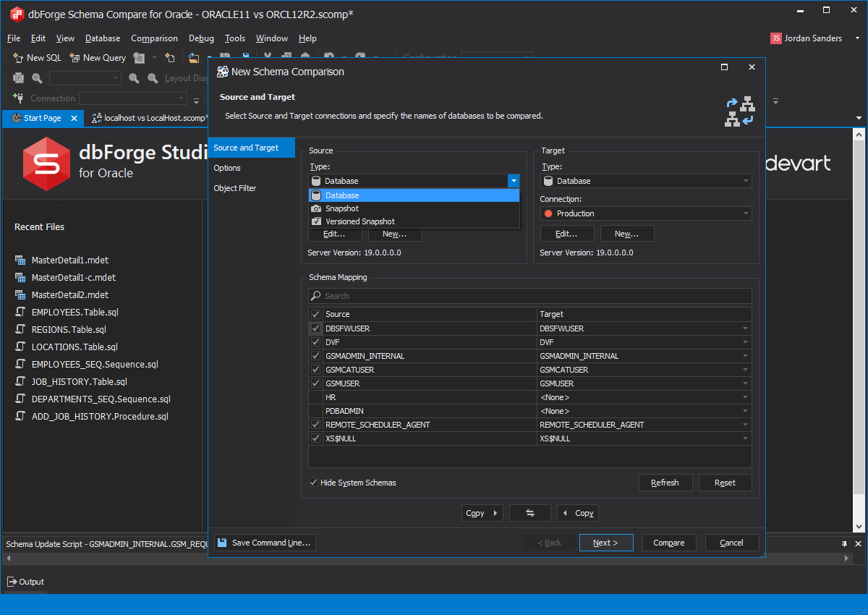The image size is (868, 615).
Task: Open the Comparison menu
Action: click(154, 38)
